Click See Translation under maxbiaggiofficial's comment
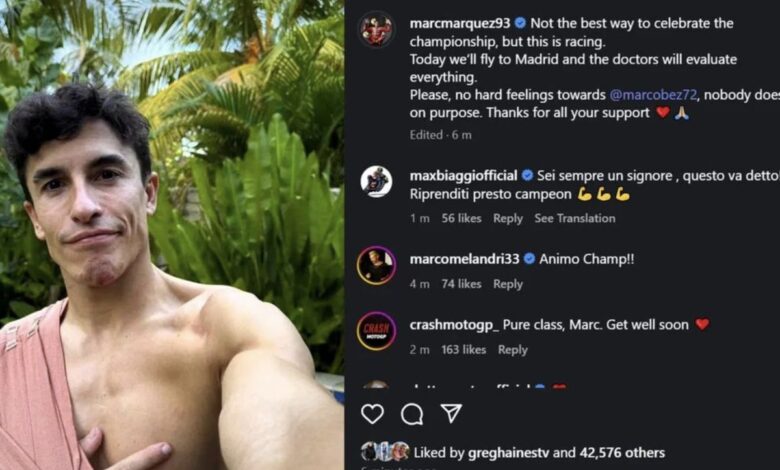780x470 pixels. coord(574,218)
